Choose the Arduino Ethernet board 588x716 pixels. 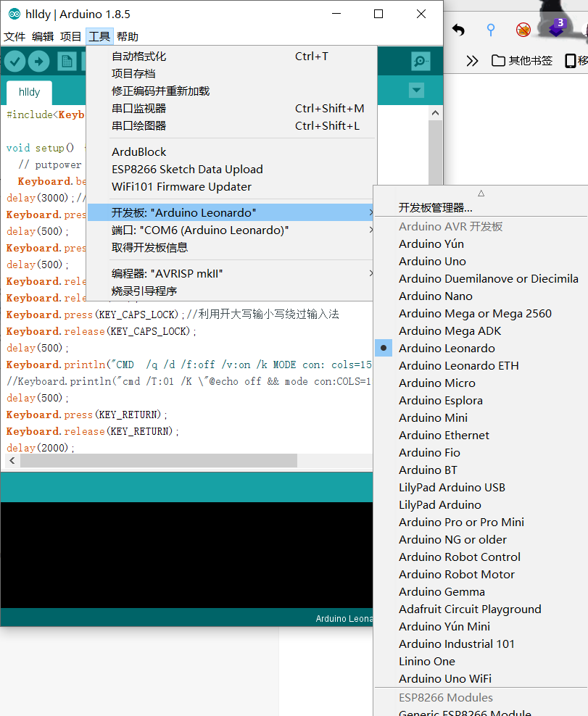(x=481, y=435)
